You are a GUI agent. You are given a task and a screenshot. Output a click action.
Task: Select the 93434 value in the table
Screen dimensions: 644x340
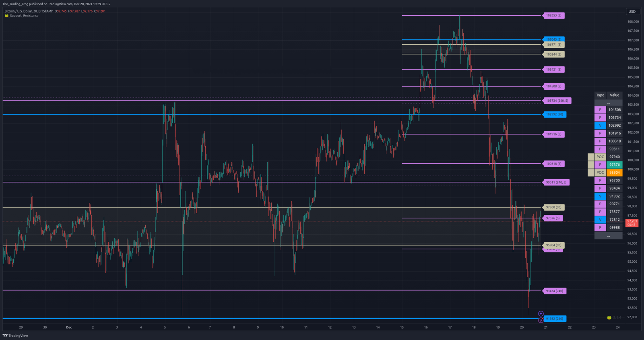pos(615,188)
